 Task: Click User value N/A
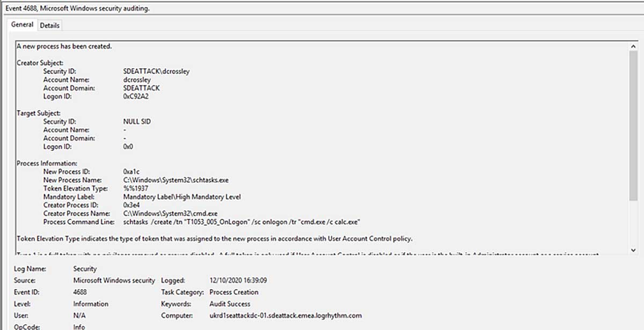(79, 316)
